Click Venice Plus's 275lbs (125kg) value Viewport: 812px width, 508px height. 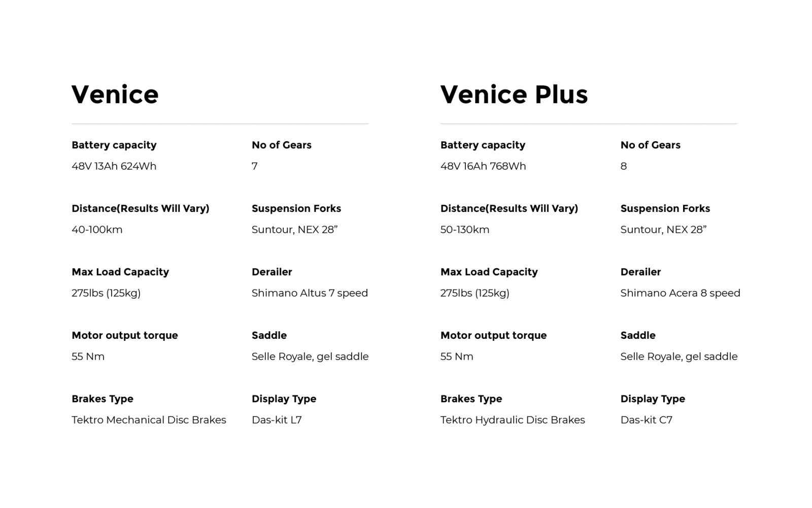(475, 293)
